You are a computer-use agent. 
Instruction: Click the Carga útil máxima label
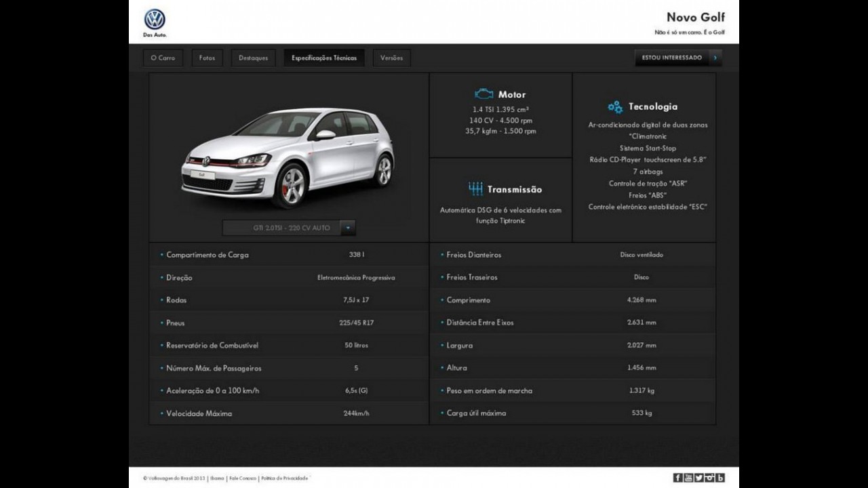(x=476, y=413)
